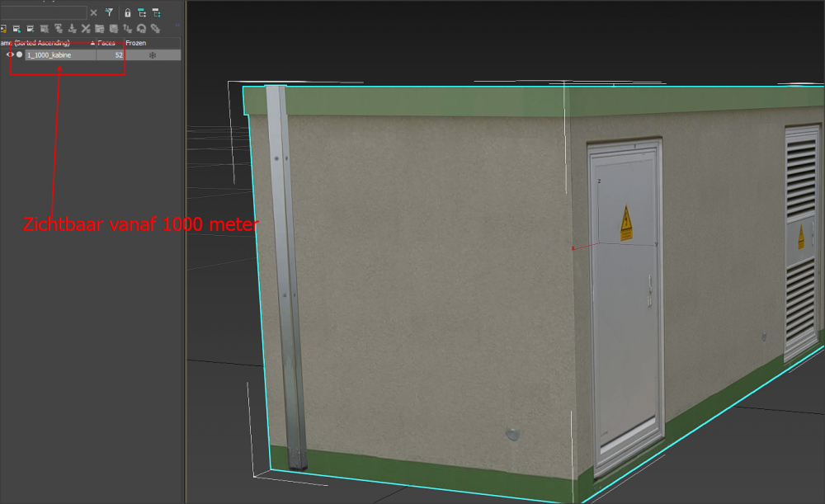Click the download-arrow layer icon
The image size is (825, 504).
pos(72,28)
